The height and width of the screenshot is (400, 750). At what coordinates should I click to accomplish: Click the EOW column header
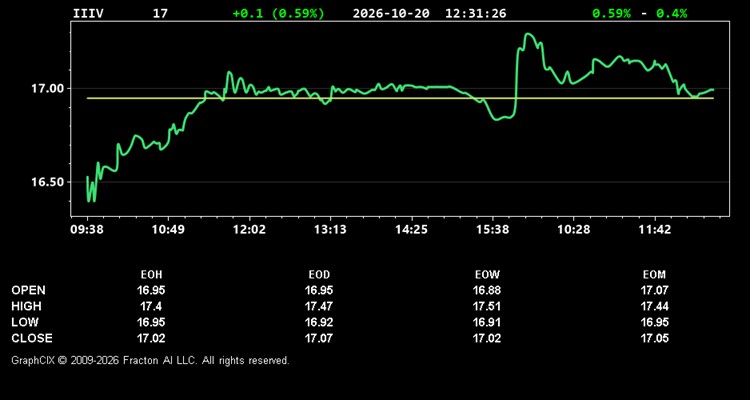487,275
